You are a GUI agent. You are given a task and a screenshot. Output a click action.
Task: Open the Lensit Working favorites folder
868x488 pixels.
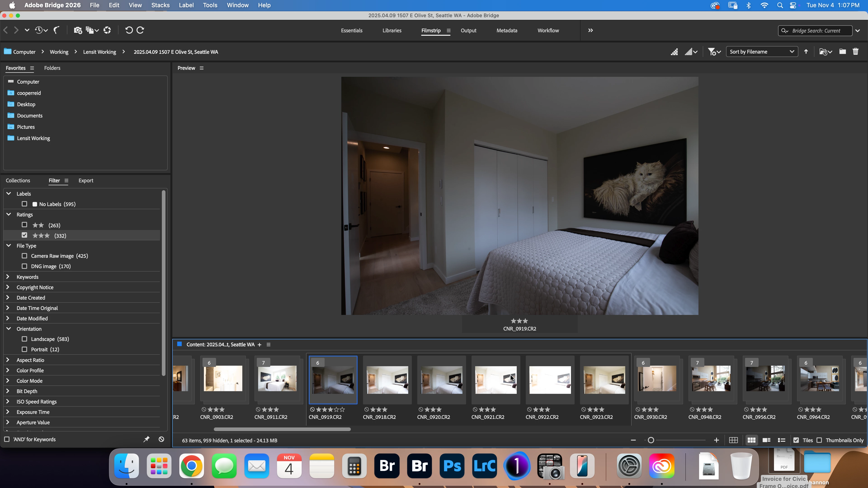pyautogui.click(x=33, y=138)
